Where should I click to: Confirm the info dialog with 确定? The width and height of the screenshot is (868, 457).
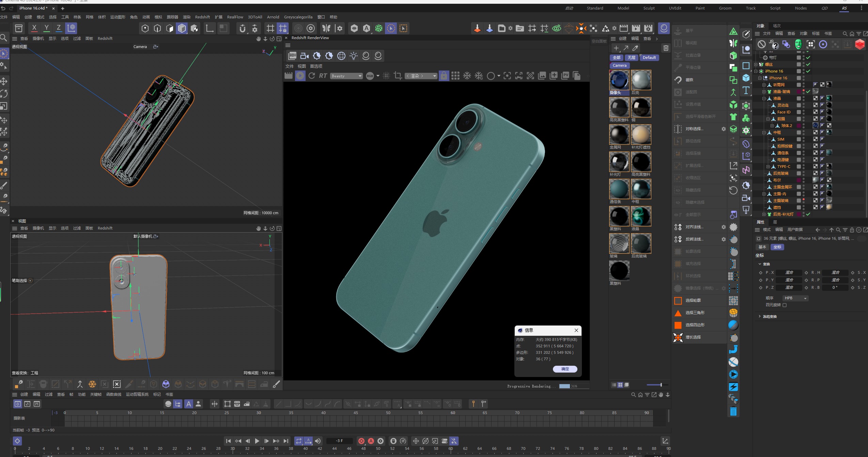tap(565, 369)
